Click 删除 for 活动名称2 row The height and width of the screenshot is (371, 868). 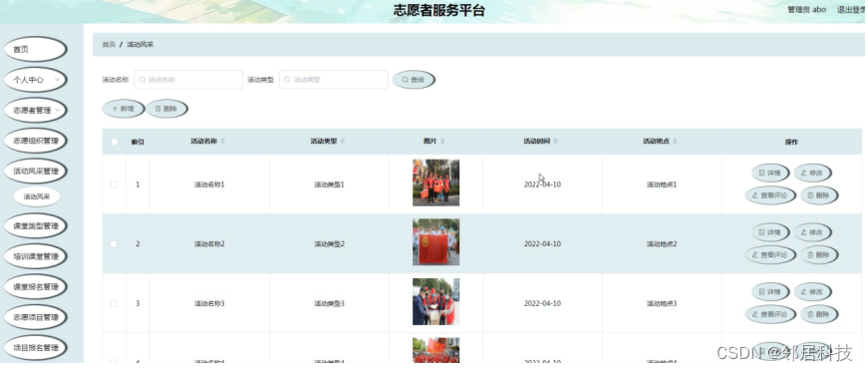[x=819, y=254]
